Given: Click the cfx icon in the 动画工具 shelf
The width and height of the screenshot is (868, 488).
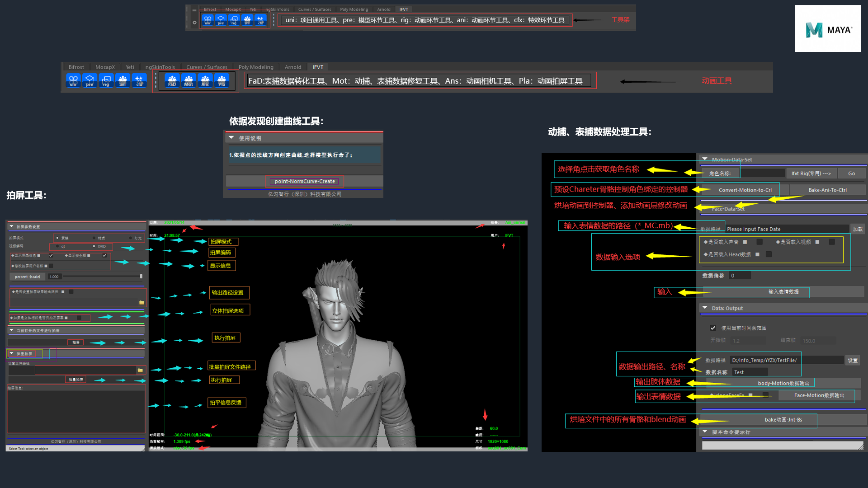Looking at the screenshot, I should point(139,80).
